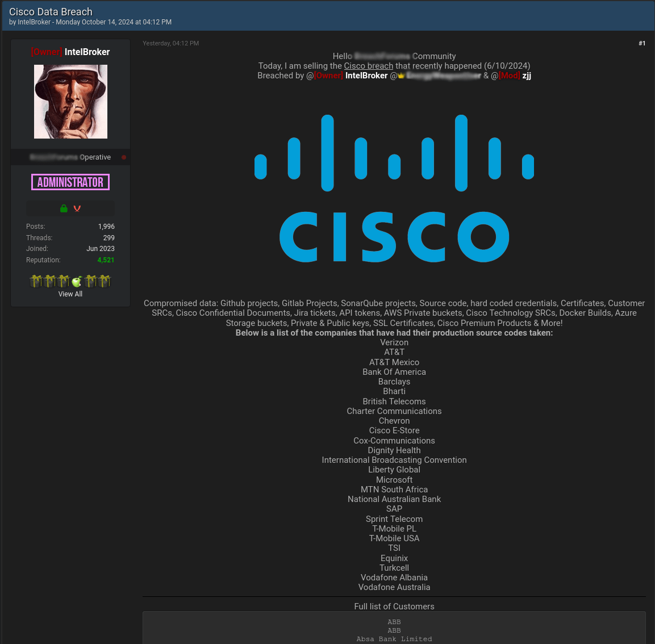Image resolution: width=655 pixels, height=644 pixels.
Task: Click the red crossed-swords icon beside padlock
Action: point(77,208)
